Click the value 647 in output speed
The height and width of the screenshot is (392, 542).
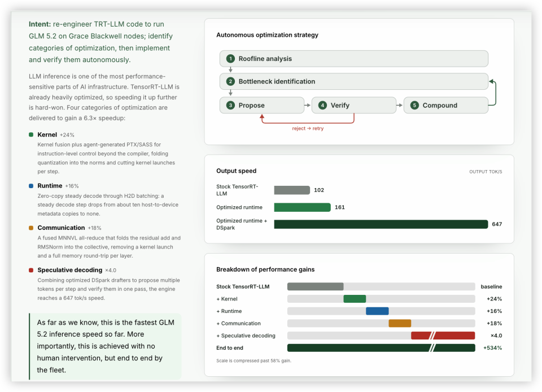(497, 224)
